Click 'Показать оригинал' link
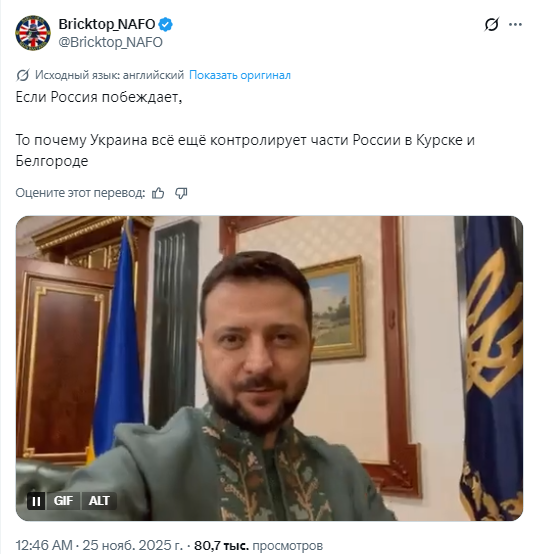 [x=240, y=75]
